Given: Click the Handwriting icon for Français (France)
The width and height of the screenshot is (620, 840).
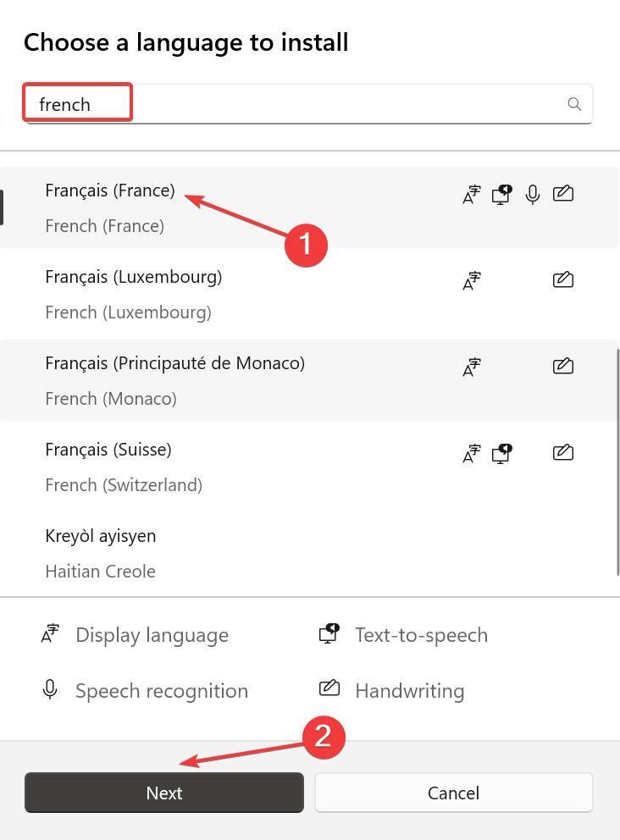Looking at the screenshot, I should [563, 193].
